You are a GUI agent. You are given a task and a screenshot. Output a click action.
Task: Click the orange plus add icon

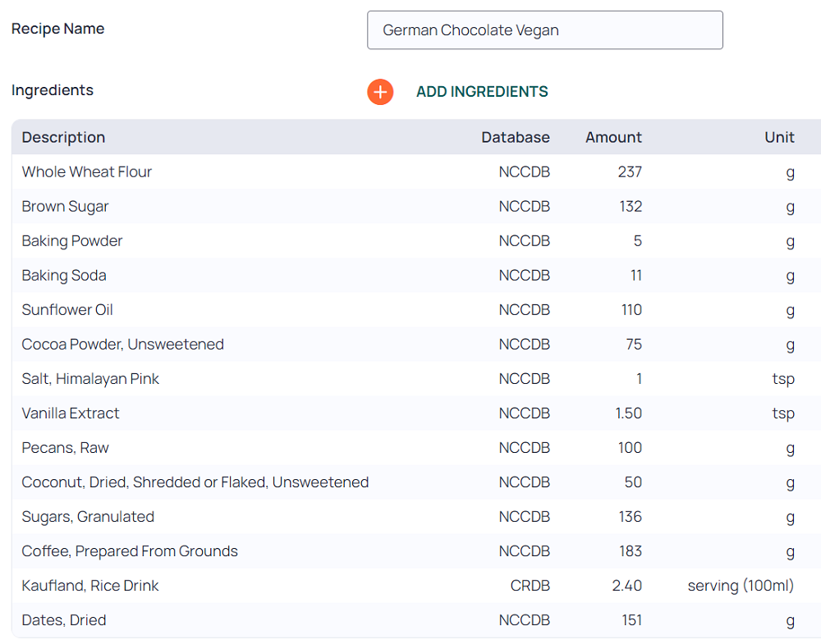tap(380, 92)
